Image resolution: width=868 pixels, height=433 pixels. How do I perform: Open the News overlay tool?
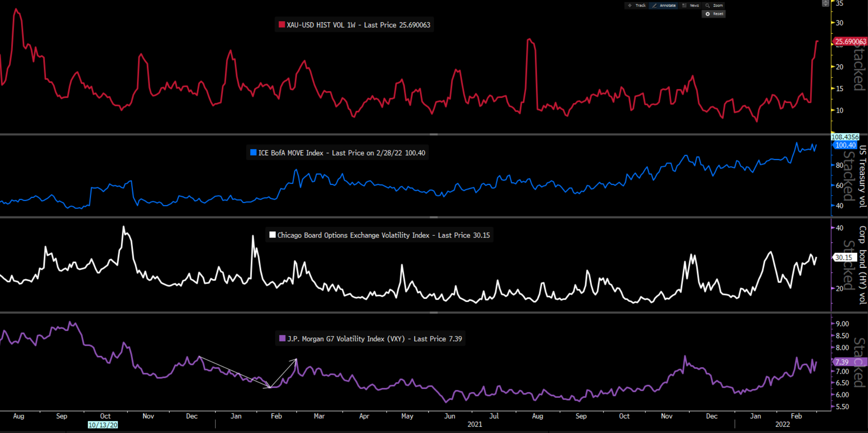690,5
